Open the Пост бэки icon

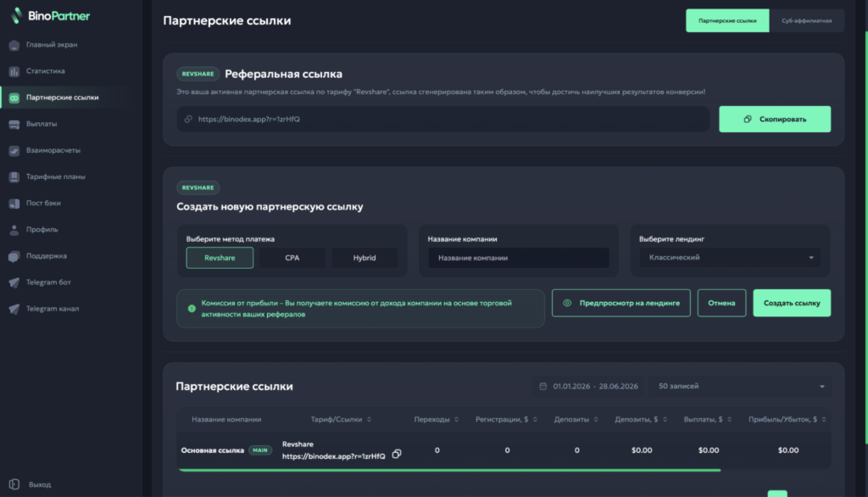(x=14, y=204)
